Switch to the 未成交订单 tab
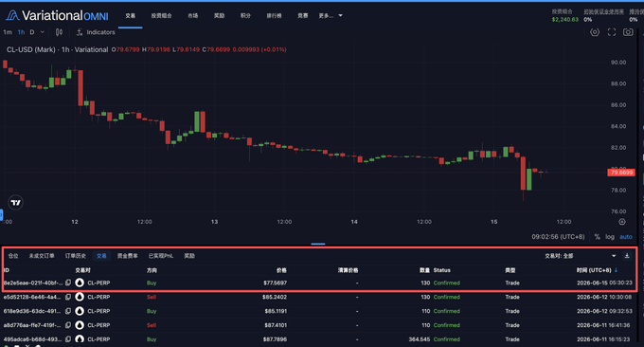Viewport: 644px width, 347px height. [42, 256]
